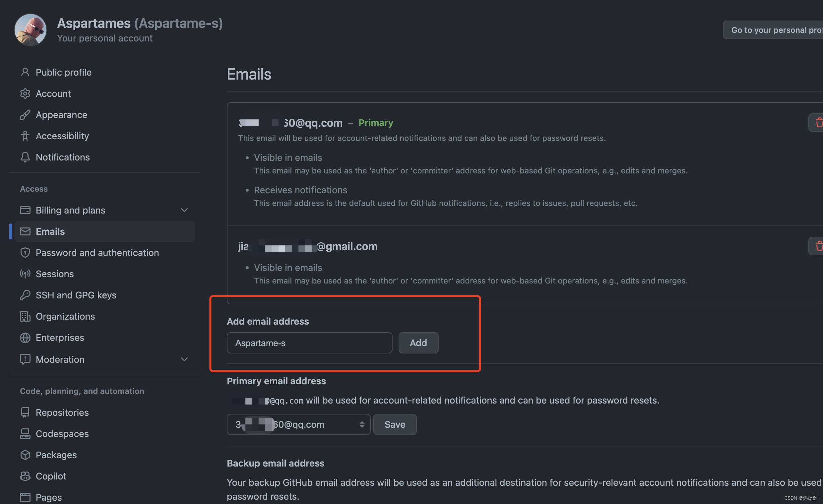The image size is (823, 504).
Task: Click the Add button to add the email
Action: click(418, 343)
